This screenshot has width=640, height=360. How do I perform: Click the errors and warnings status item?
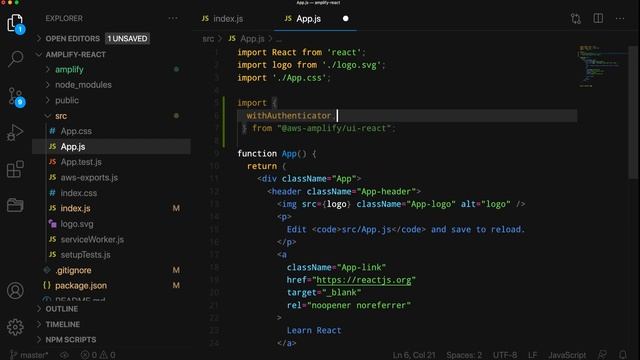click(98, 355)
